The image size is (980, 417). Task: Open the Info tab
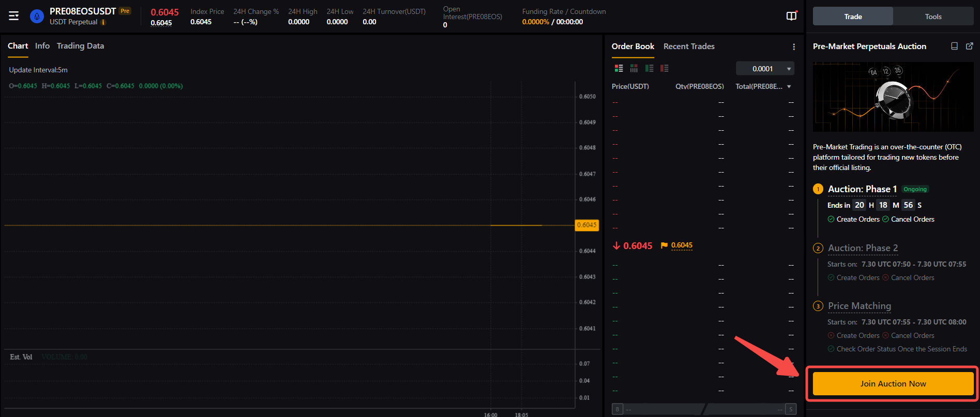point(42,46)
